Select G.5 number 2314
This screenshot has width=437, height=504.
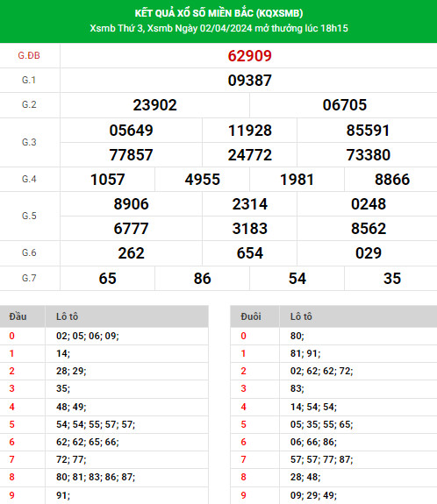click(x=250, y=204)
